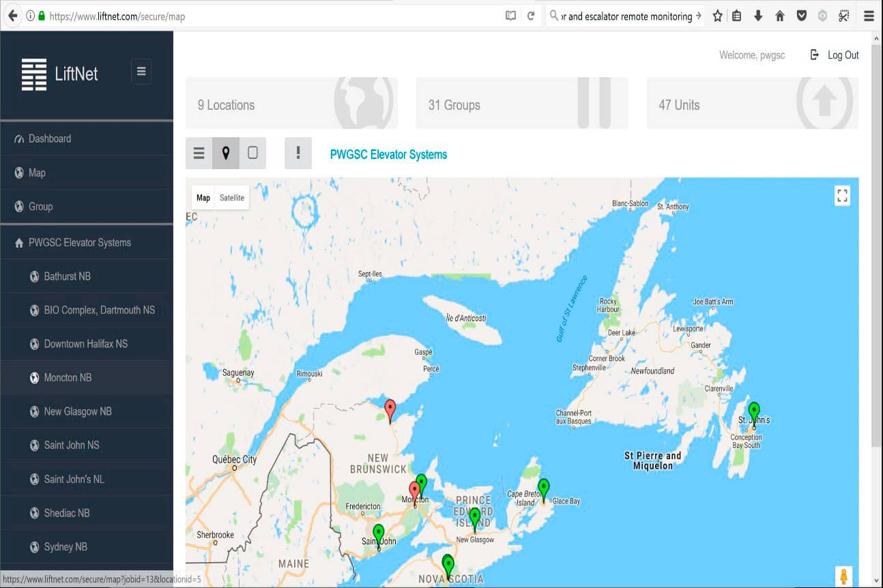Click the red marker at Moncton

[414, 493]
